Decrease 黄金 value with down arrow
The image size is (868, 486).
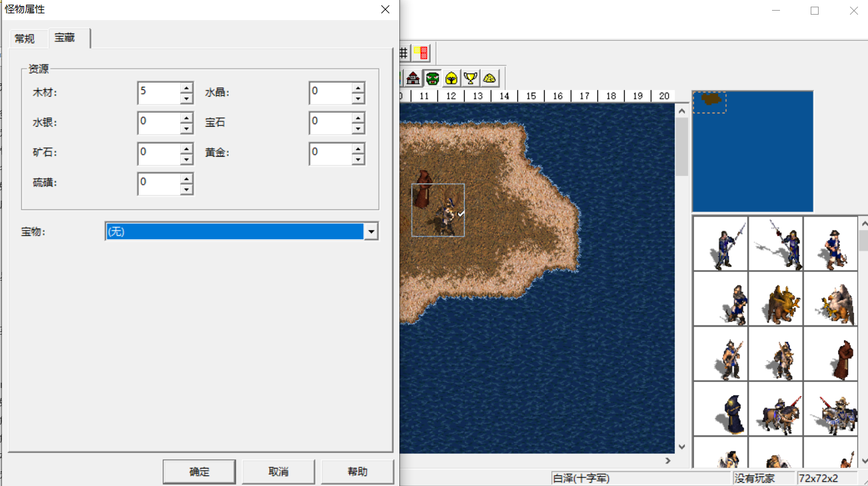tap(359, 159)
